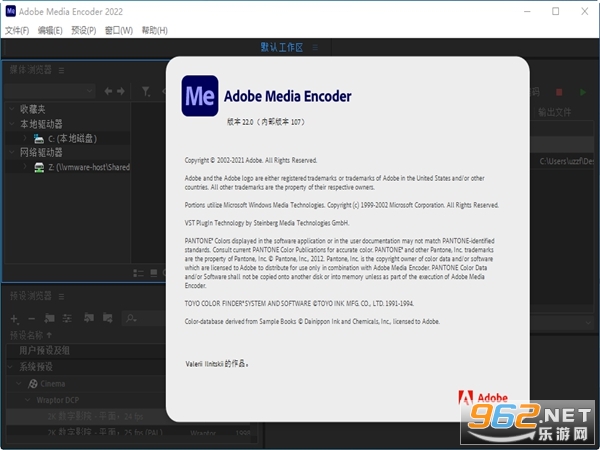Click the export presets icon
The height and width of the screenshot is (450, 600).
tap(108, 318)
